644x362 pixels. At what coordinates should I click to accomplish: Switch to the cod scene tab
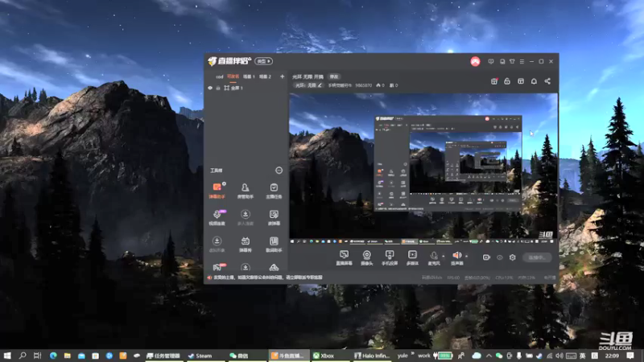pyautogui.click(x=219, y=76)
